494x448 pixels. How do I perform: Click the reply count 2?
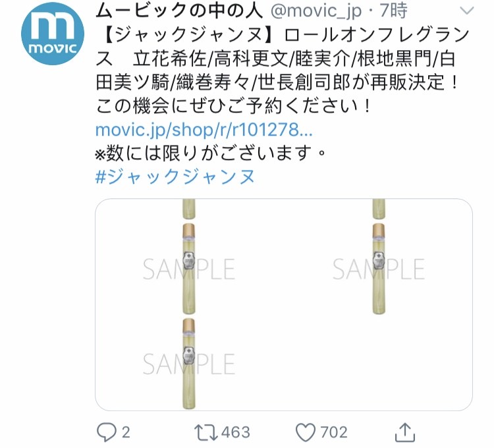point(126,432)
